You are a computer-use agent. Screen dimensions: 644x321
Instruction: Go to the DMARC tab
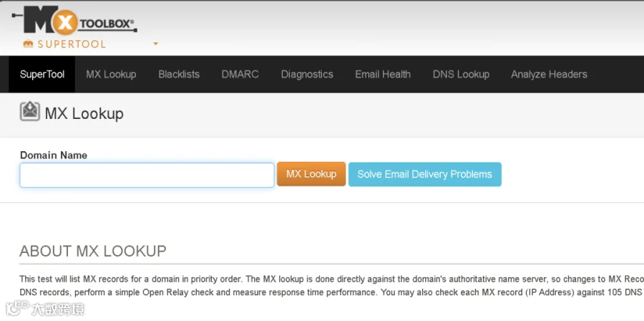(x=240, y=75)
